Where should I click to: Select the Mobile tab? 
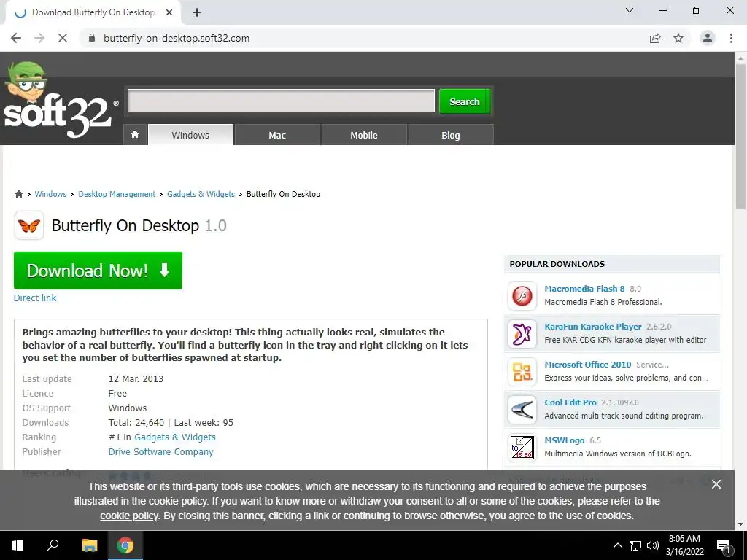[364, 135]
